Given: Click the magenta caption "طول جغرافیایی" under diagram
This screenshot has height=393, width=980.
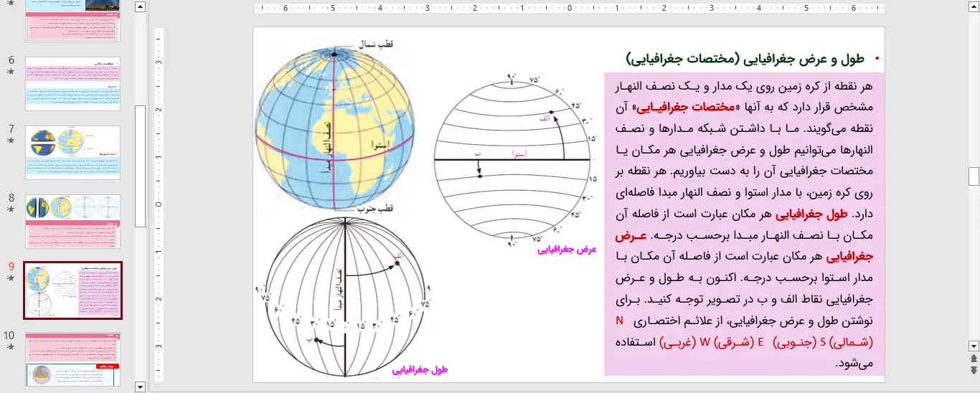Looking at the screenshot, I should point(420,370).
